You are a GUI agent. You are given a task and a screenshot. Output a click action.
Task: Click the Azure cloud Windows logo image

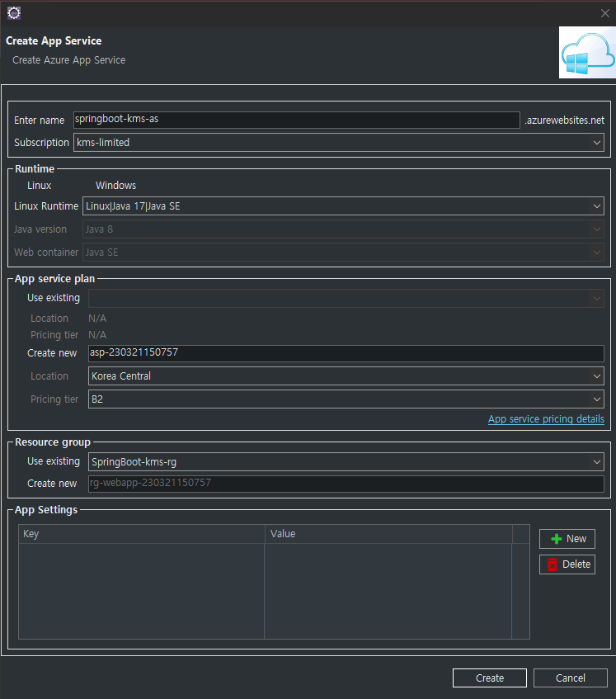click(587, 53)
